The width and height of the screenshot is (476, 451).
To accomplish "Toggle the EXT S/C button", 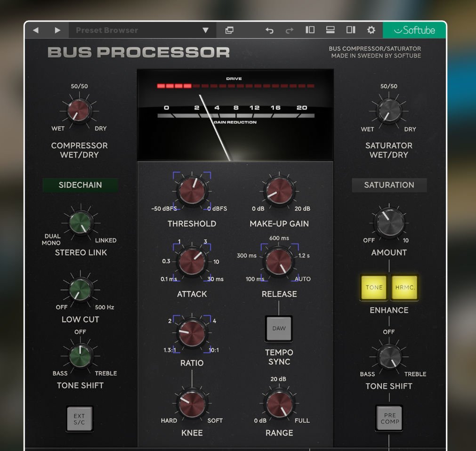I will click(x=79, y=419).
